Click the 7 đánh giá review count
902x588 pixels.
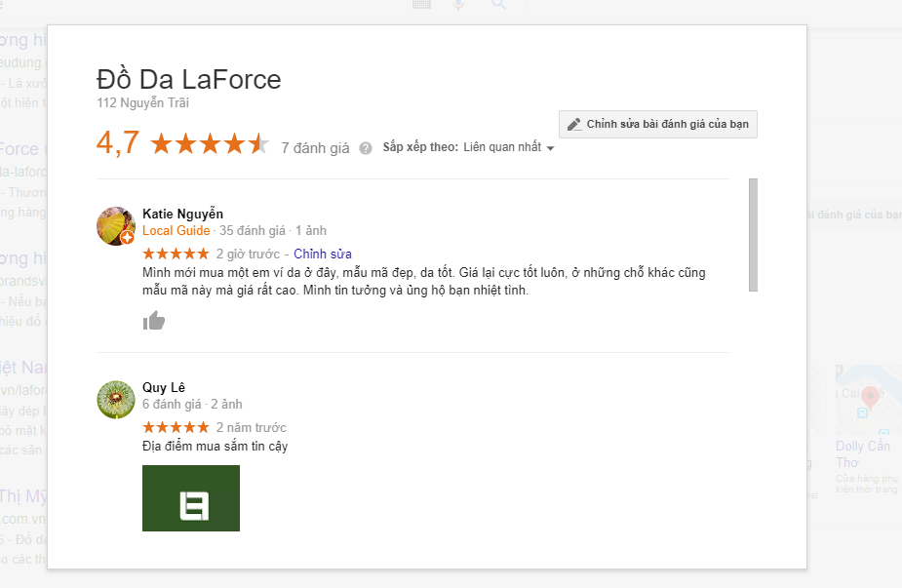click(x=314, y=148)
